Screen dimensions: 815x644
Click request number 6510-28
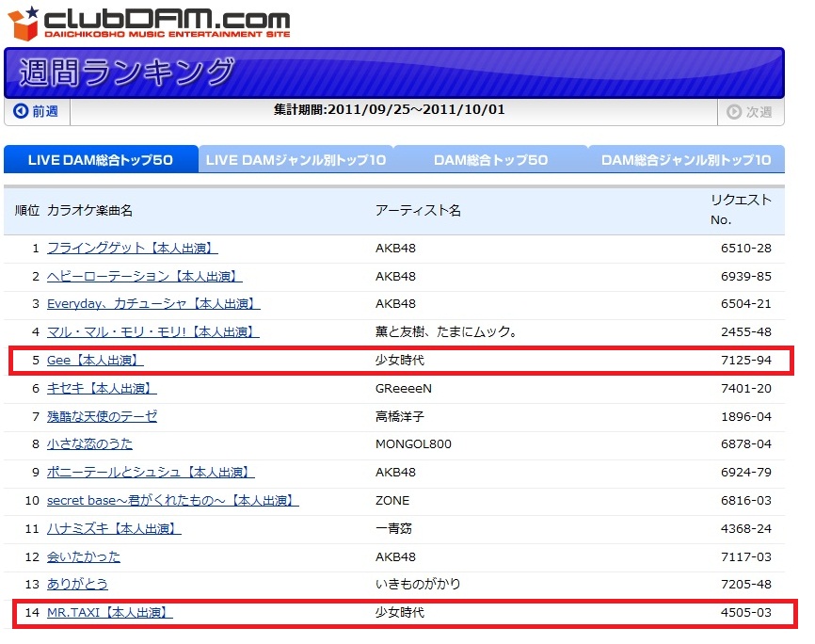pos(746,249)
